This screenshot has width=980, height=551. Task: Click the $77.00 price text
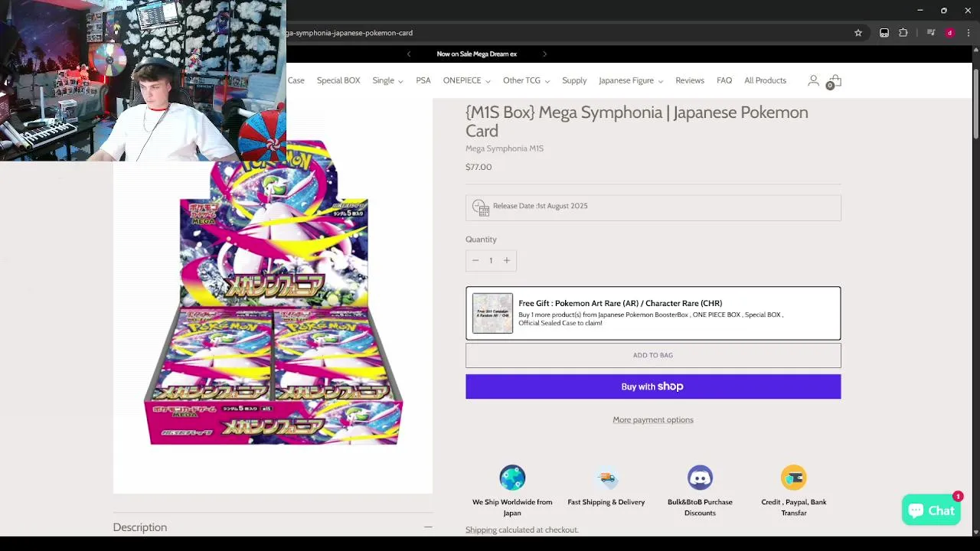tap(479, 167)
